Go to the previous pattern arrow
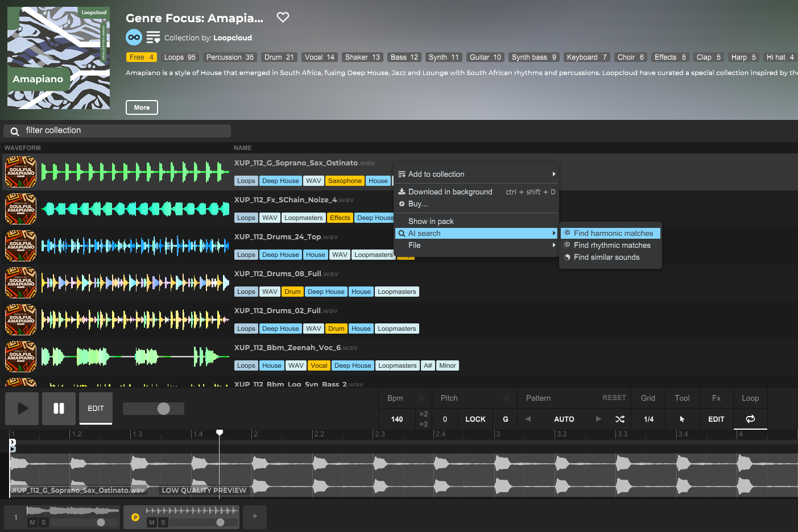Viewport: 798px width, 532px height. [x=528, y=419]
